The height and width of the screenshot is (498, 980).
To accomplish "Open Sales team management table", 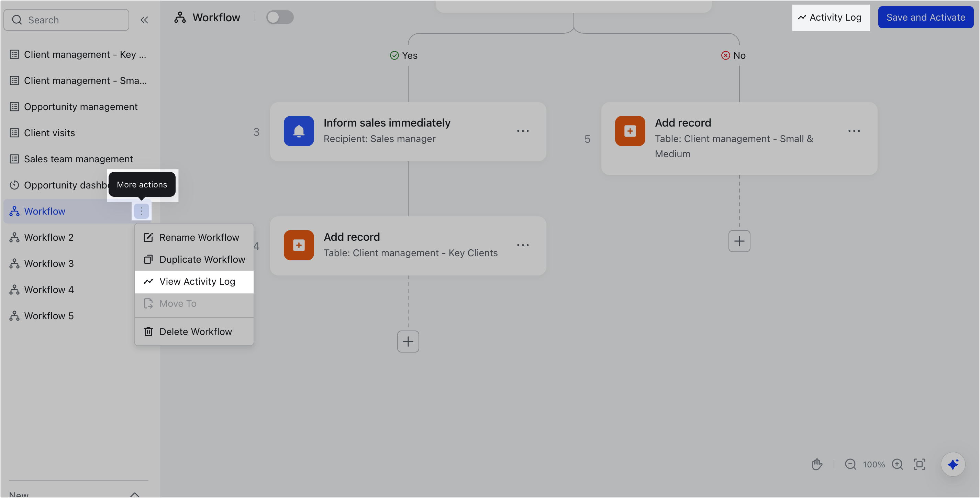I will (78, 159).
